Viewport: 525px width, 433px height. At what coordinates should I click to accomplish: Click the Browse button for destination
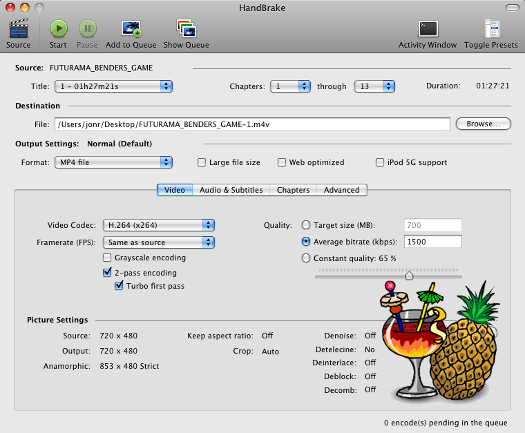pyautogui.click(x=483, y=124)
